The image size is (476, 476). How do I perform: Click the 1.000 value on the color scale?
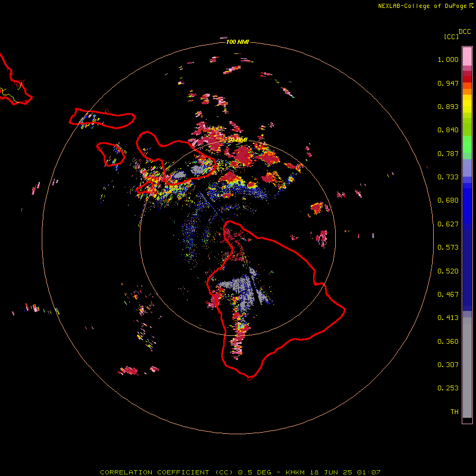(448, 59)
